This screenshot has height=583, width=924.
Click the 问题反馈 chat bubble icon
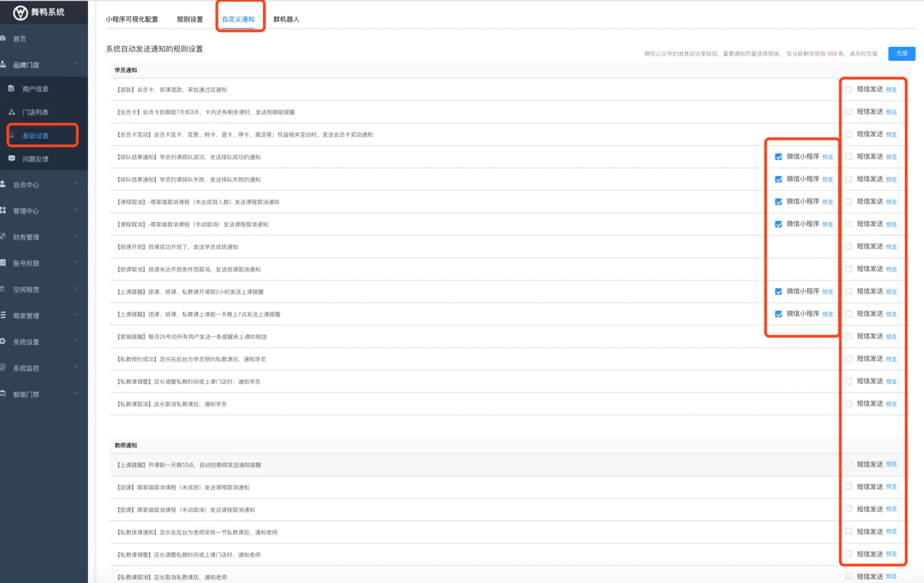(x=11, y=159)
